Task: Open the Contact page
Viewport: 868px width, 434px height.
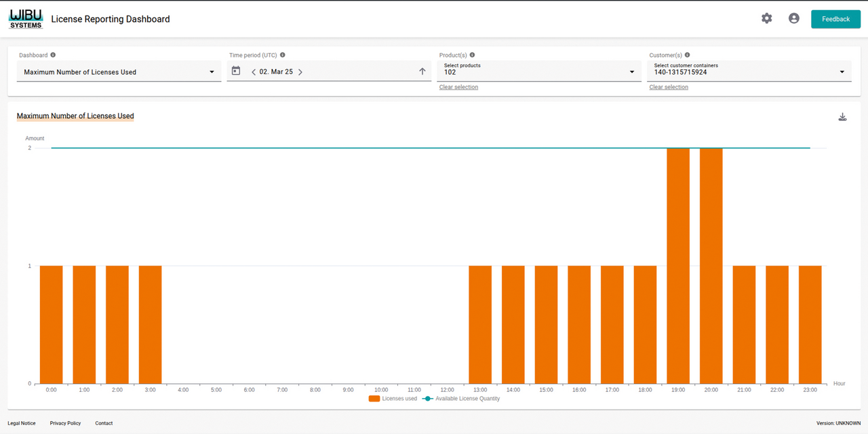Action: tap(104, 422)
